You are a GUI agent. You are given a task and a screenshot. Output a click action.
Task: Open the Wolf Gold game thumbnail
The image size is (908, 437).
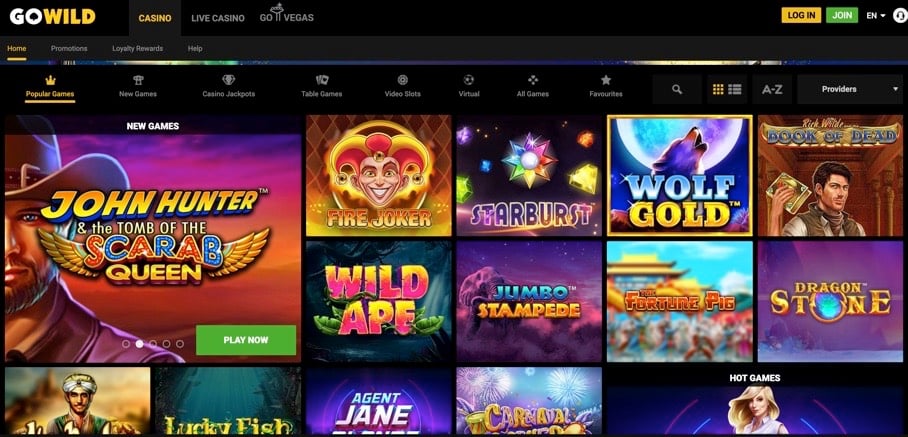point(680,175)
